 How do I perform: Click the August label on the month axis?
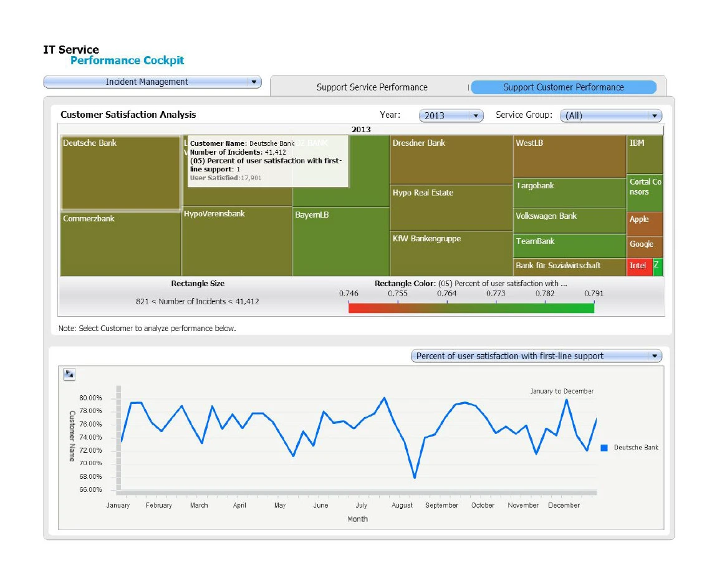click(402, 505)
